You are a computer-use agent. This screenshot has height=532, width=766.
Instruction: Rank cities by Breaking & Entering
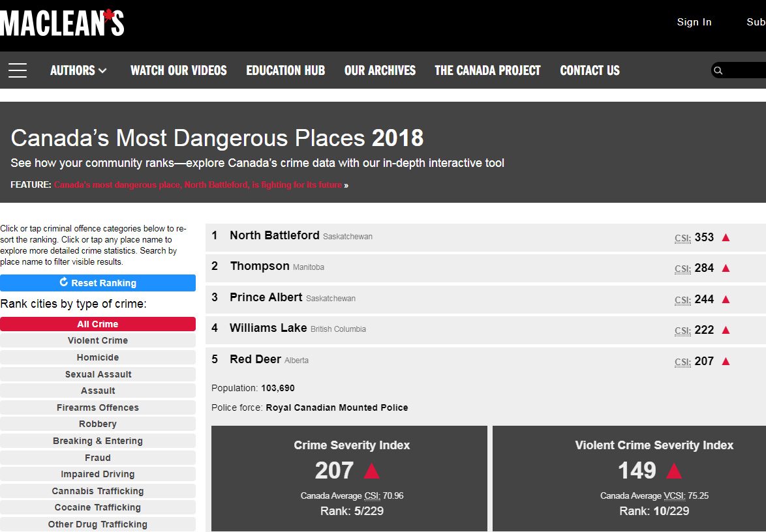click(x=98, y=441)
